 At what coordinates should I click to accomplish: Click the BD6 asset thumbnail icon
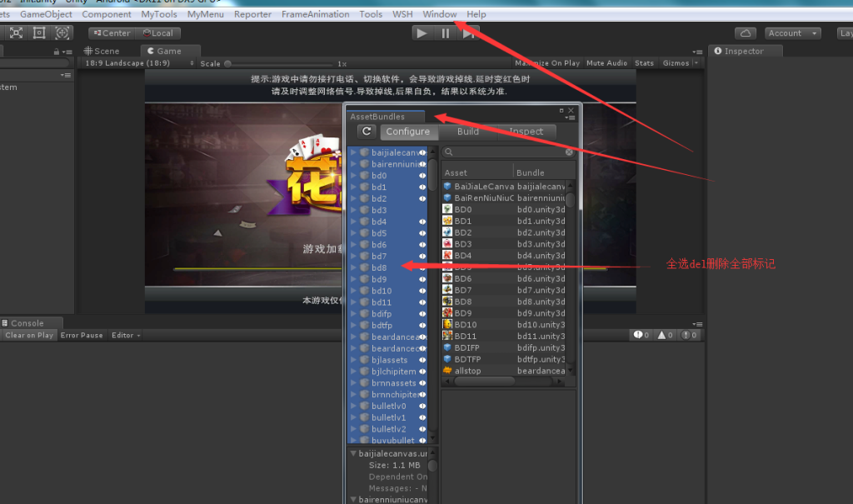click(x=447, y=278)
